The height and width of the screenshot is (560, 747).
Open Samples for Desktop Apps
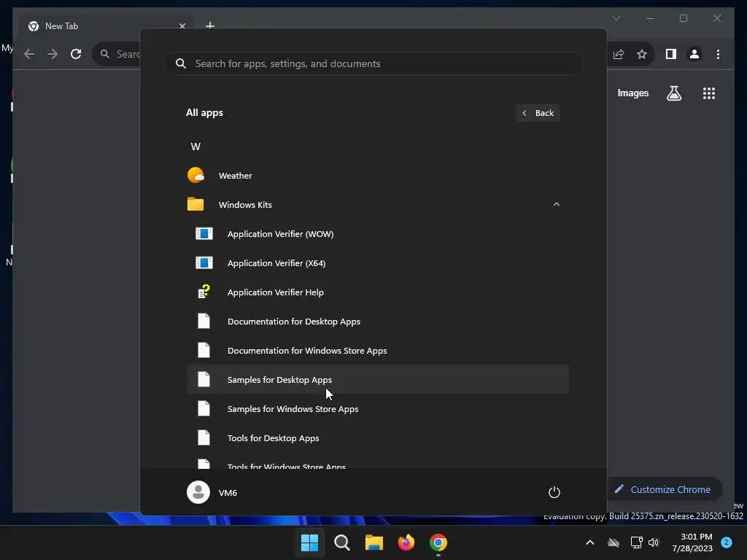(x=377, y=379)
